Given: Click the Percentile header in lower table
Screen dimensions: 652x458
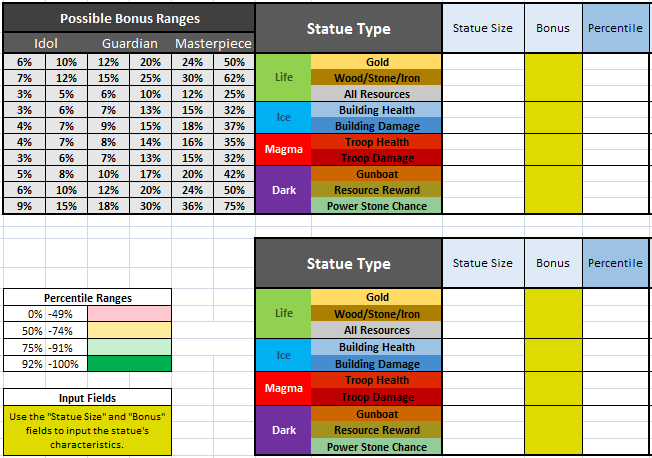Looking at the screenshot, I should [616, 263].
